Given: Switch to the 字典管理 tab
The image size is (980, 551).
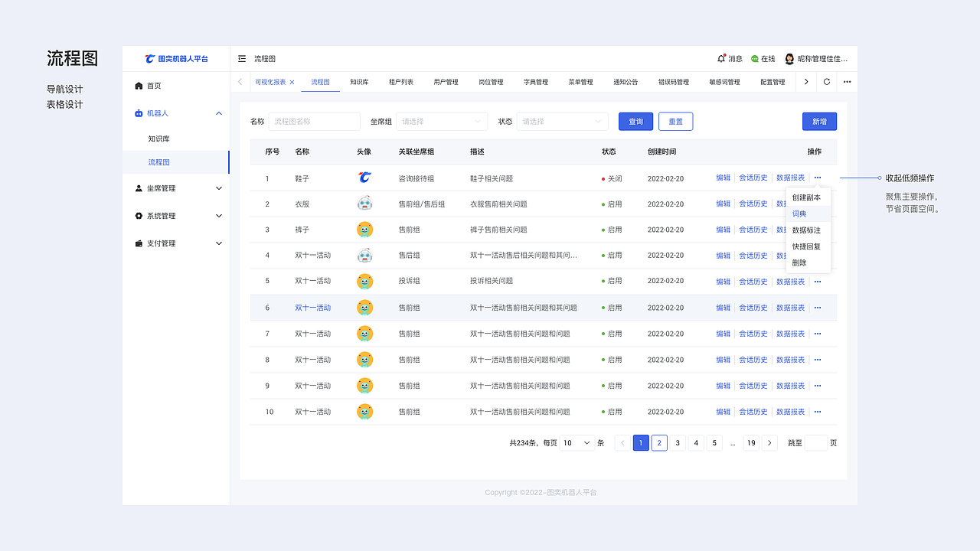Looking at the screenshot, I should point(536,82).
